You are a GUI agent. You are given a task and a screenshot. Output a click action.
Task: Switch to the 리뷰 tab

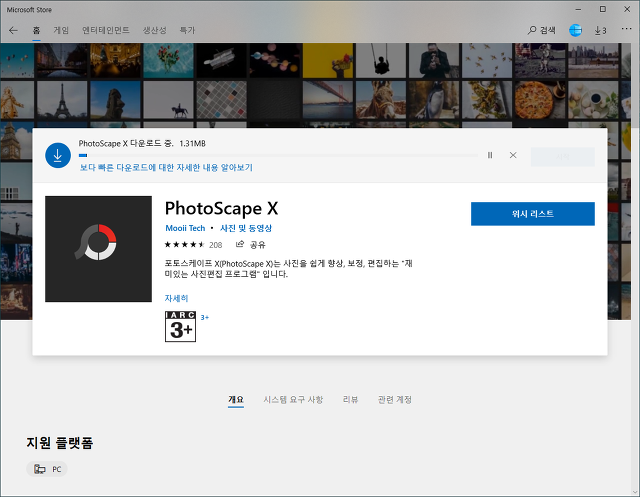351,399
